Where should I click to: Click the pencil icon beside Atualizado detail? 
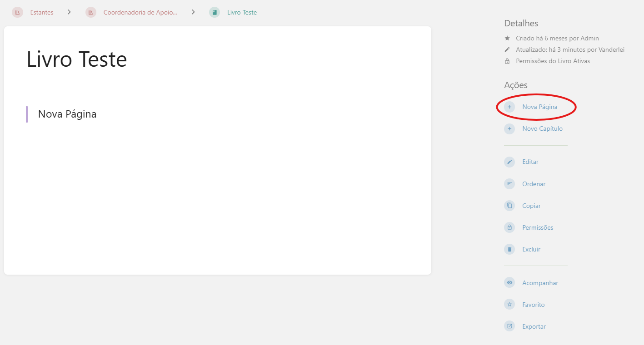507,49
